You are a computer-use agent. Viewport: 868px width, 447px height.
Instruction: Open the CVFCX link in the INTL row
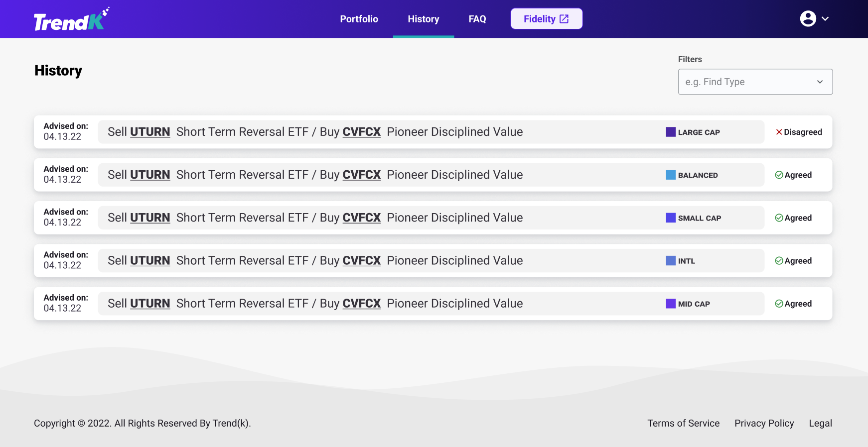362,260
